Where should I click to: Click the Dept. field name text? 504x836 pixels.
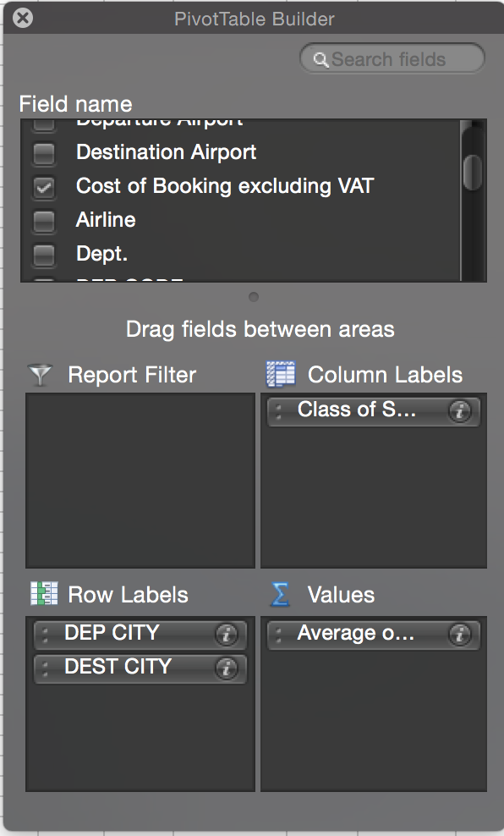pos(101,254)
